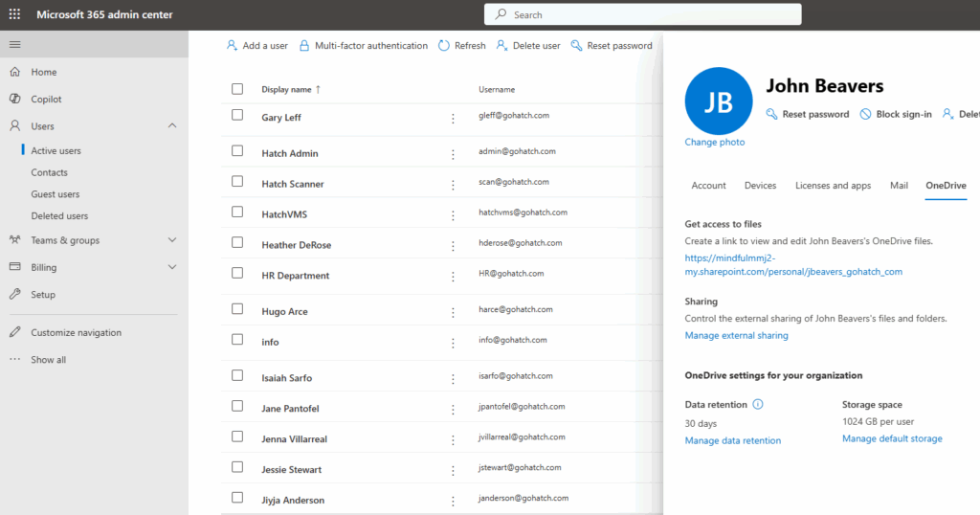Select the HR Department checkbox
Screen dimensions: 980x515
237,273
